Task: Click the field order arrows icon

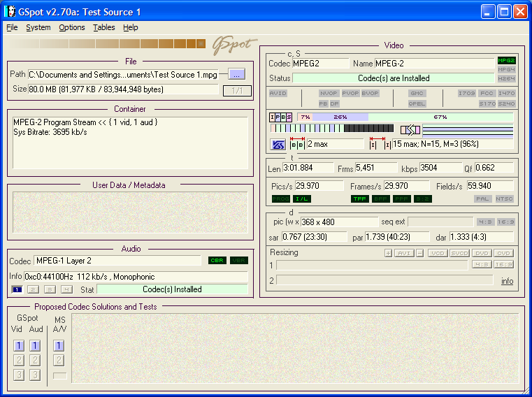Action: pos(410,129)
